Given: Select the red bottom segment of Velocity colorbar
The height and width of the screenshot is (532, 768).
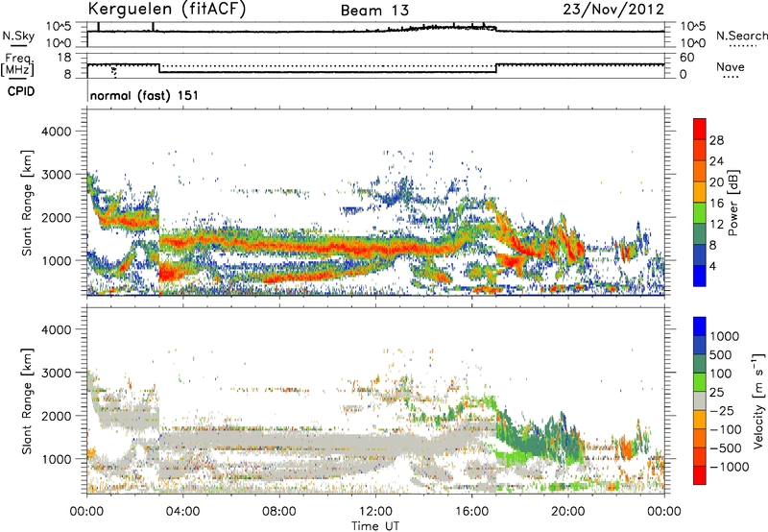Looking at the screenshot, I should coord(700,475).
